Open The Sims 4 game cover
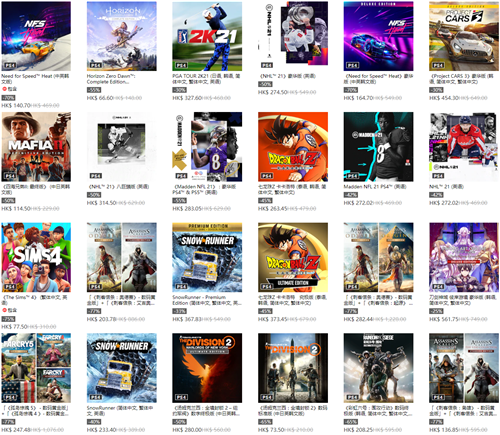The width and height of the screenshot is (500, 435). [x=36, y=257]
